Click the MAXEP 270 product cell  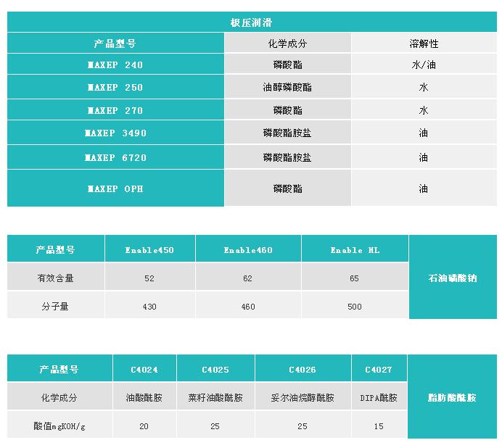coord(115,110)
